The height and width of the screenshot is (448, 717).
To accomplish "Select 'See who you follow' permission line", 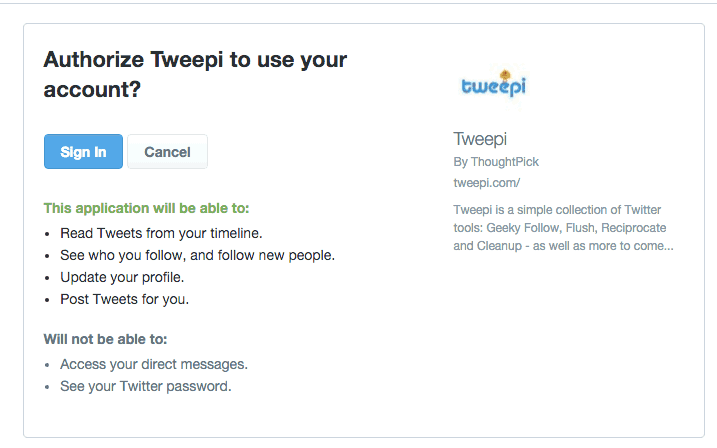I will [x=198, y=255].
